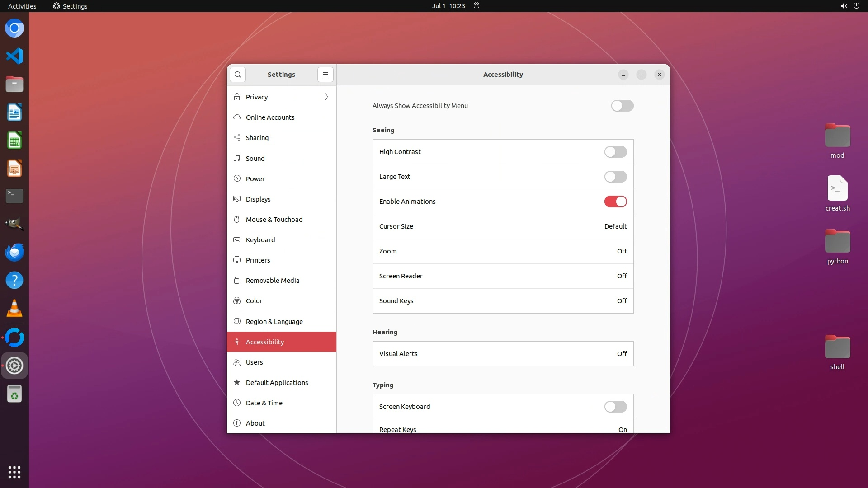Open Thunderbird mail from the dock
868x488 pixels.
14,252
